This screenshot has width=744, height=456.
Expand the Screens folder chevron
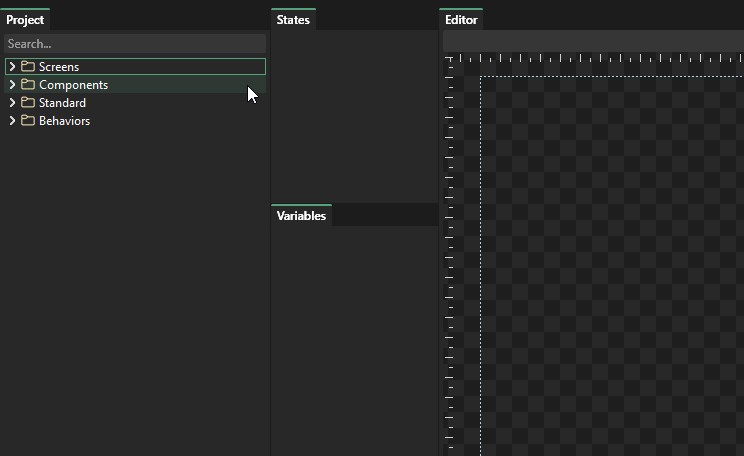click(x=12, y=67)
